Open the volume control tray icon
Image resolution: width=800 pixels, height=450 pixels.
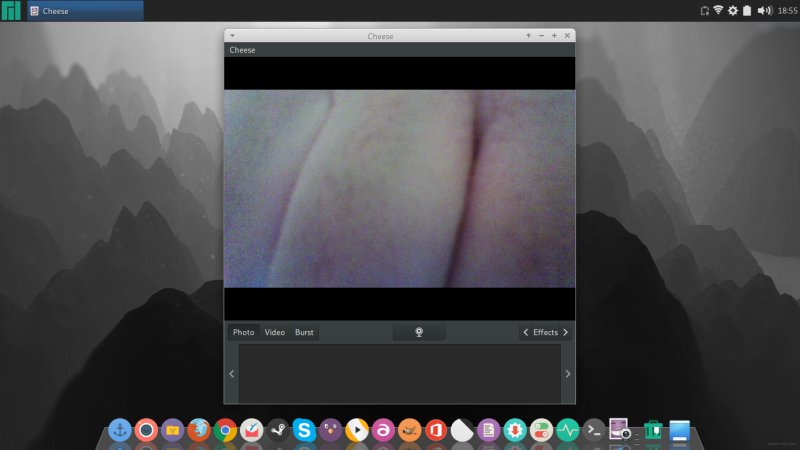(764, 10)
